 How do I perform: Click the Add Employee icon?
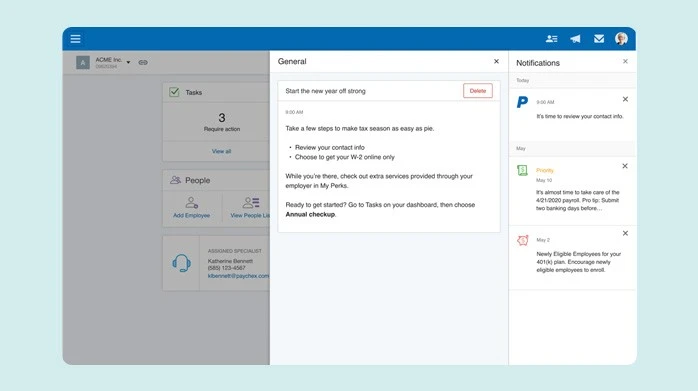click(192, 203)
